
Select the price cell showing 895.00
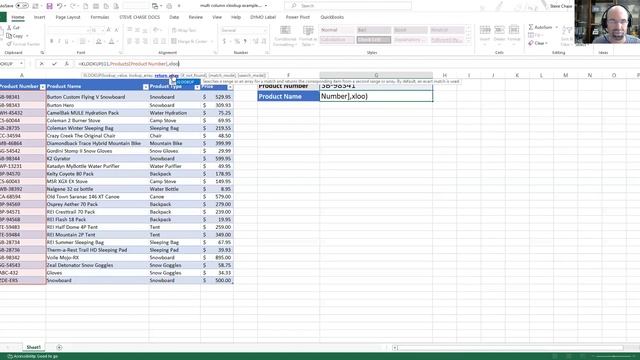click(x=217, y=258)
